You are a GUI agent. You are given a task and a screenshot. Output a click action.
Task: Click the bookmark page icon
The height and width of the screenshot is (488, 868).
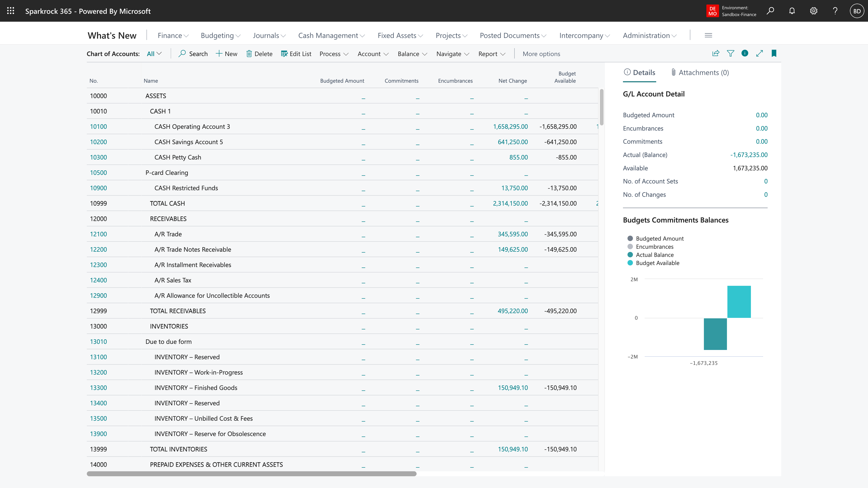tap(774, 53)
